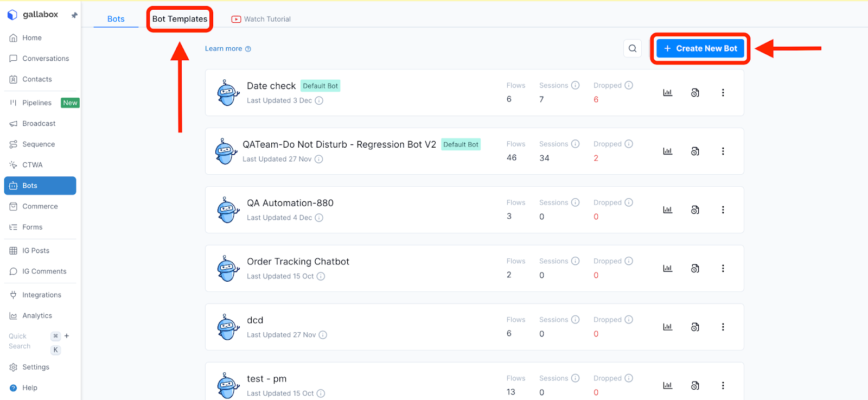The width and height of the screenshot is (868, 400).
Task: Select Bots in the sidebar
Action: 40,186
